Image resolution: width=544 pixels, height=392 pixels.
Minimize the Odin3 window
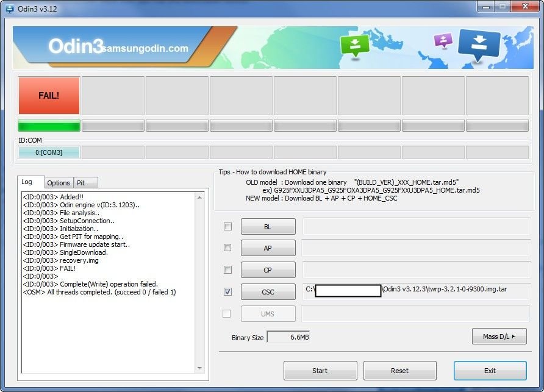pyautogui.click(x=487, y=7)
